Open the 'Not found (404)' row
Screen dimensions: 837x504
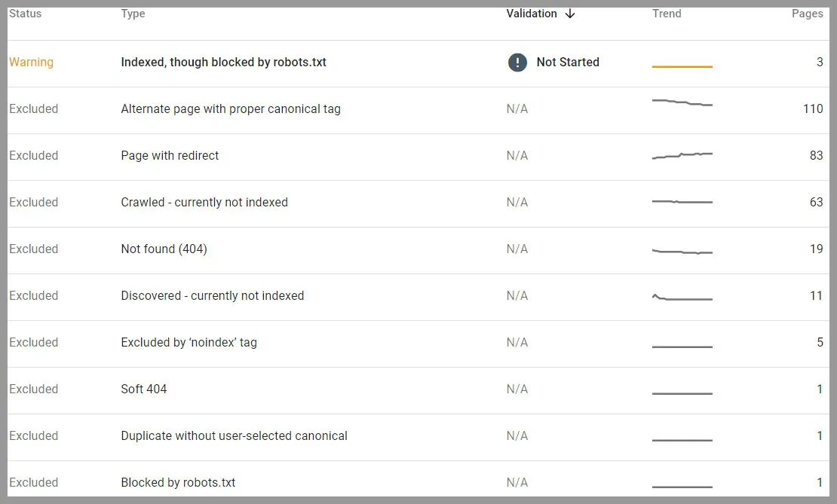click(x=418, y=250)
